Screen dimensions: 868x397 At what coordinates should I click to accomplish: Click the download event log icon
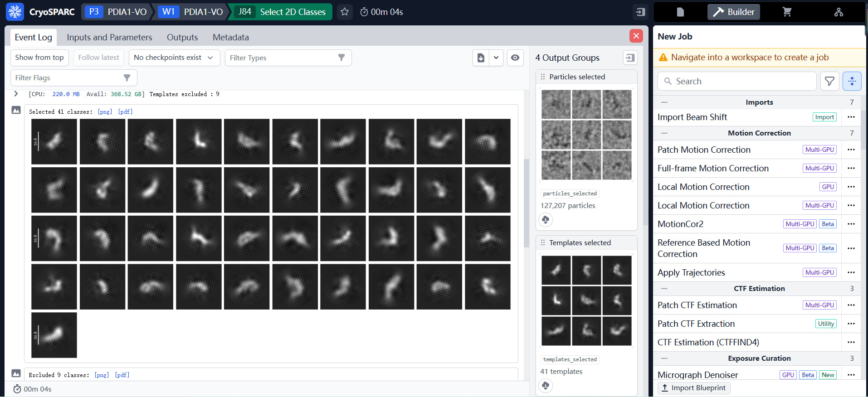click(481, 58)
